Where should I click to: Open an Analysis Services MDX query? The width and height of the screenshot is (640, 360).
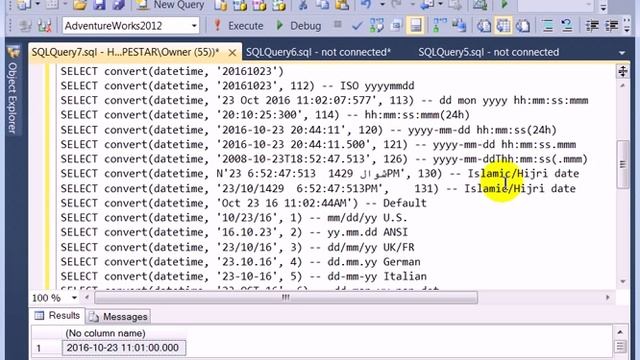tap(240, 5)
